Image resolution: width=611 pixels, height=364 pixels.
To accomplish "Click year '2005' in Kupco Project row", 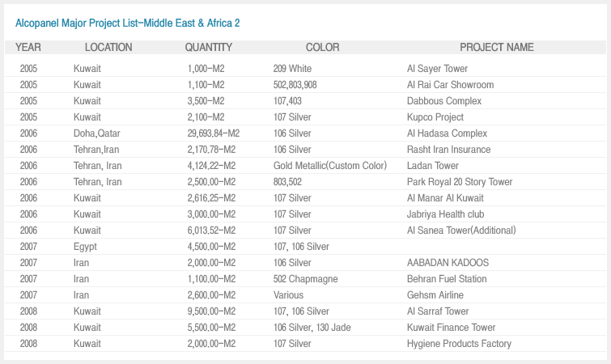I will pos(28,117).
